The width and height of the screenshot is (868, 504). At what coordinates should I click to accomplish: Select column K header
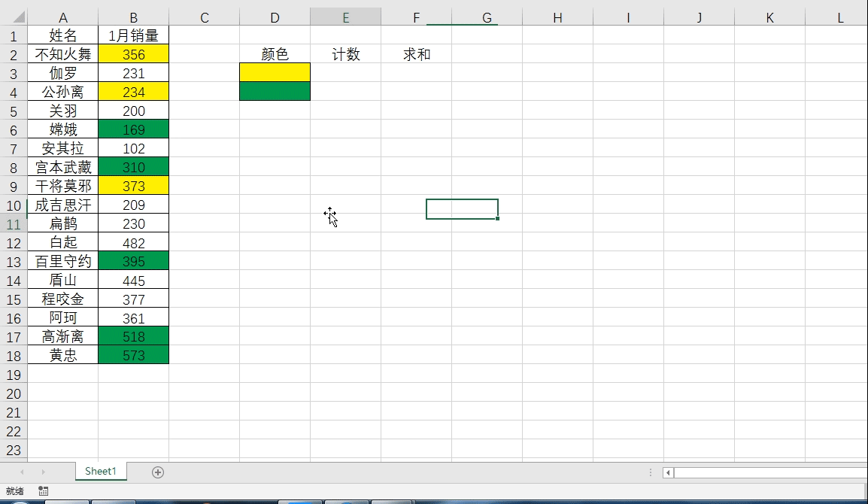(x=769, y=17)
